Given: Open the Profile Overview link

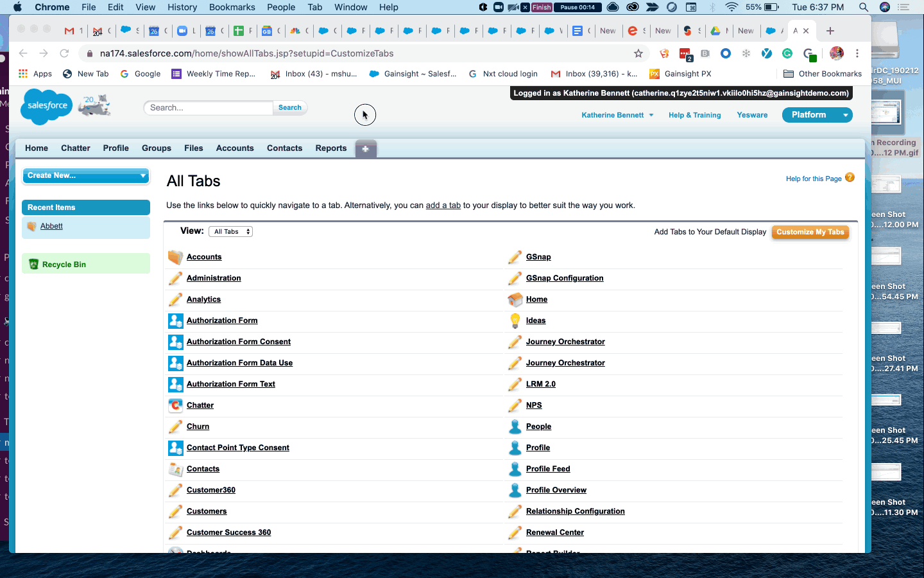Looking at the screenshot, I should (556, 490).
